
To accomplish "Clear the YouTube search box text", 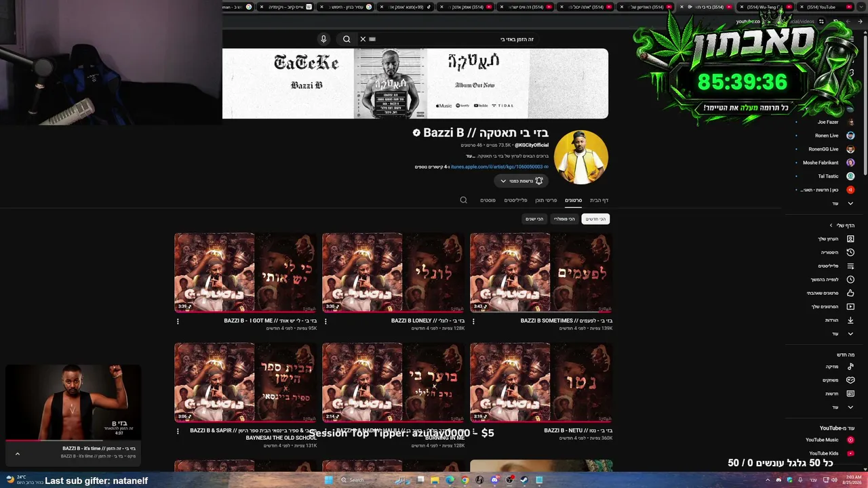I will [x=363, y=39].
